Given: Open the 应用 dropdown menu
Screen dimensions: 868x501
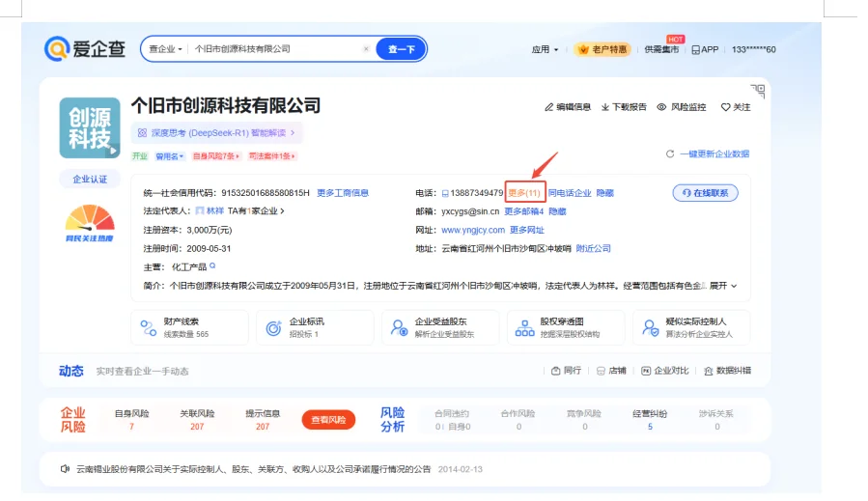Looking at the screenshot, I should [x=545, y=49].
